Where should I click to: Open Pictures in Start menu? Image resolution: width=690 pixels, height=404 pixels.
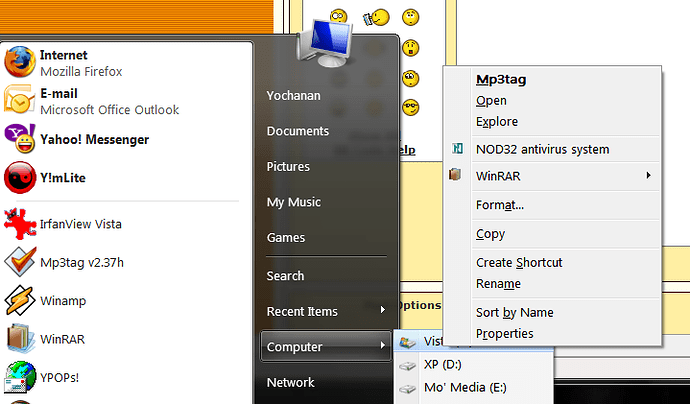click(x=288, y=166)
